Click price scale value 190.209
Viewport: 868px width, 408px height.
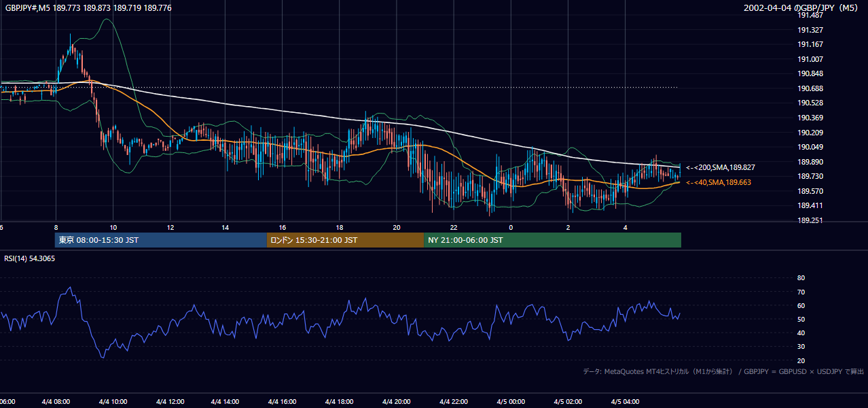(810, 133)
